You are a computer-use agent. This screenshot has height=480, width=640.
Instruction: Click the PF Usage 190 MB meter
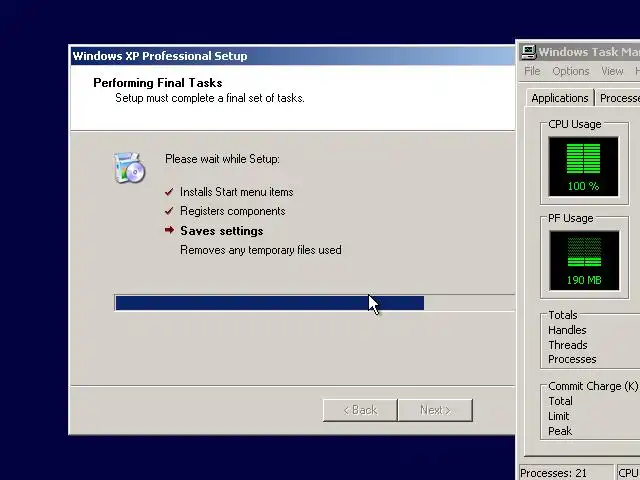point(584,260)
